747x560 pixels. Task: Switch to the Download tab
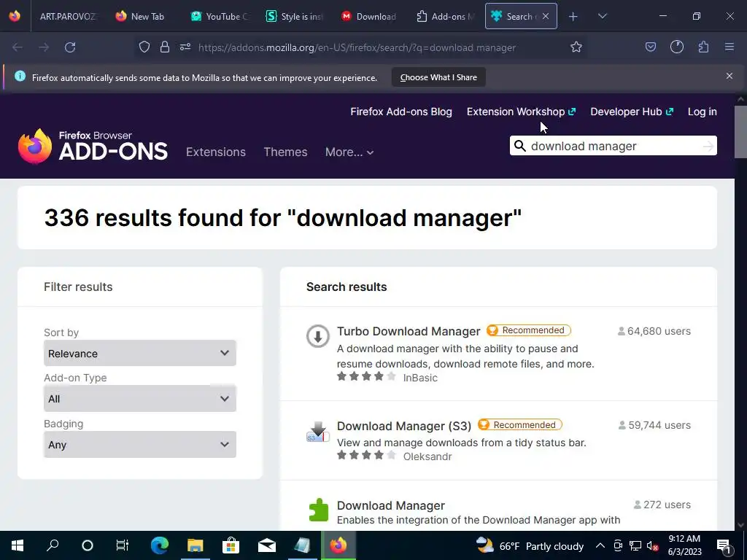[x=369, y=16]
